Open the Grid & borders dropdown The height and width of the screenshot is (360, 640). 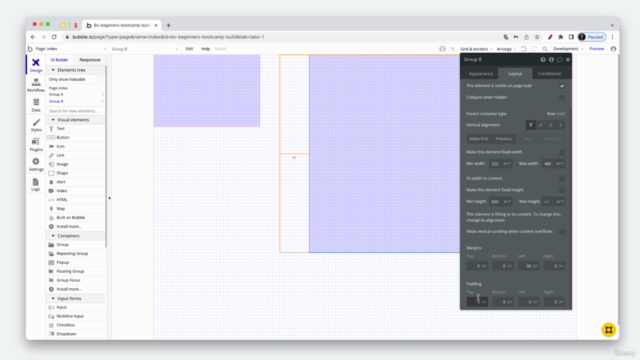[476, 49]
